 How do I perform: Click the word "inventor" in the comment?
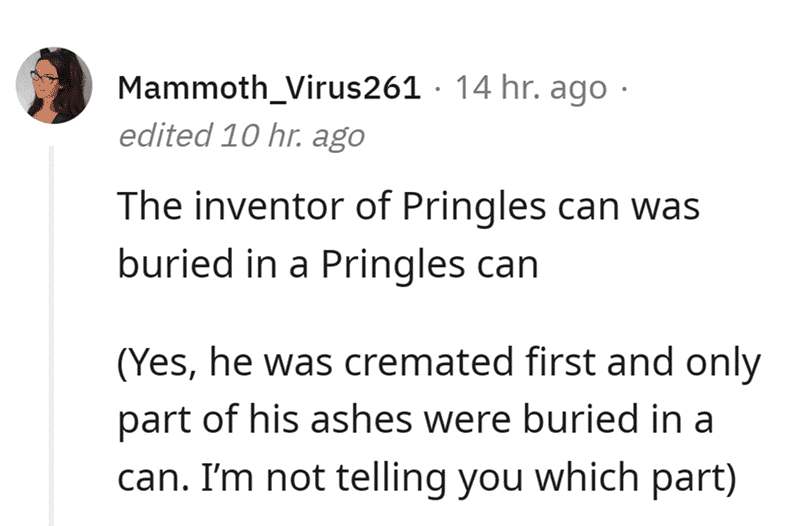(268, 207)
